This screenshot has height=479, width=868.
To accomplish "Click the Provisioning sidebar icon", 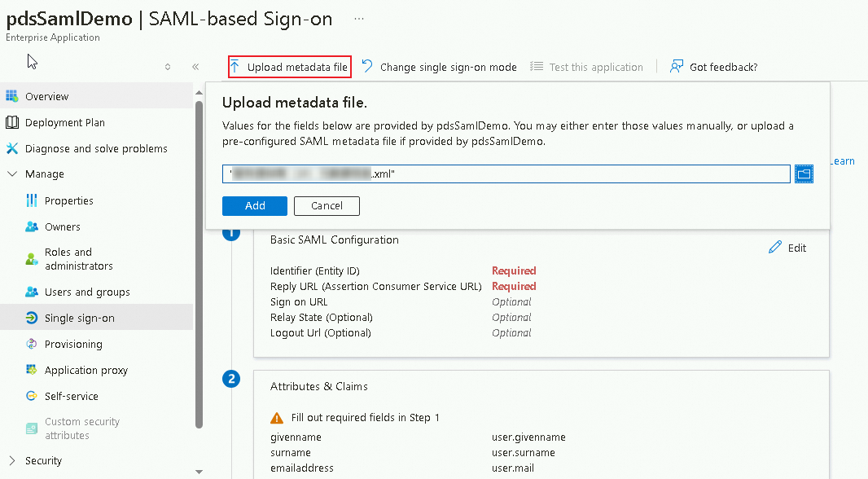I will pos(32,344).
